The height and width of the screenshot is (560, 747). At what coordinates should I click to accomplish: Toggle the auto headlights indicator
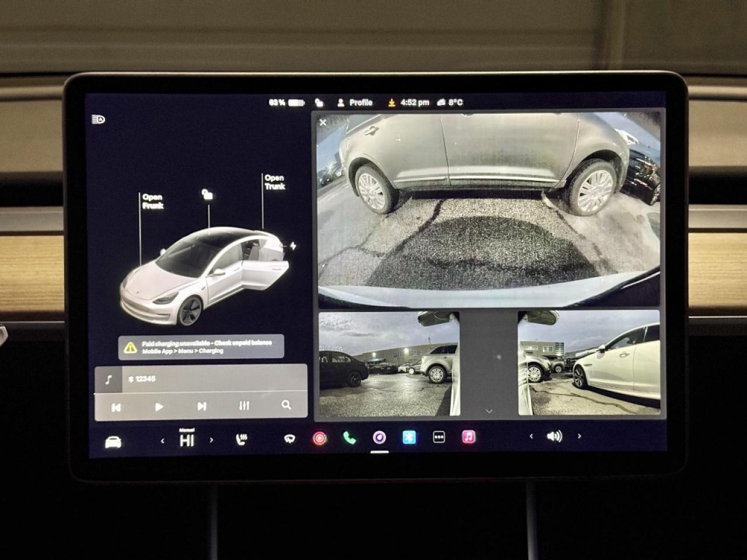98,120
